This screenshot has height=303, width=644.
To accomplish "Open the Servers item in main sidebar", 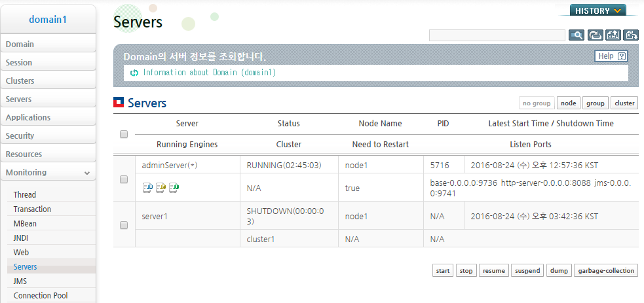I will tap(48, 99).
